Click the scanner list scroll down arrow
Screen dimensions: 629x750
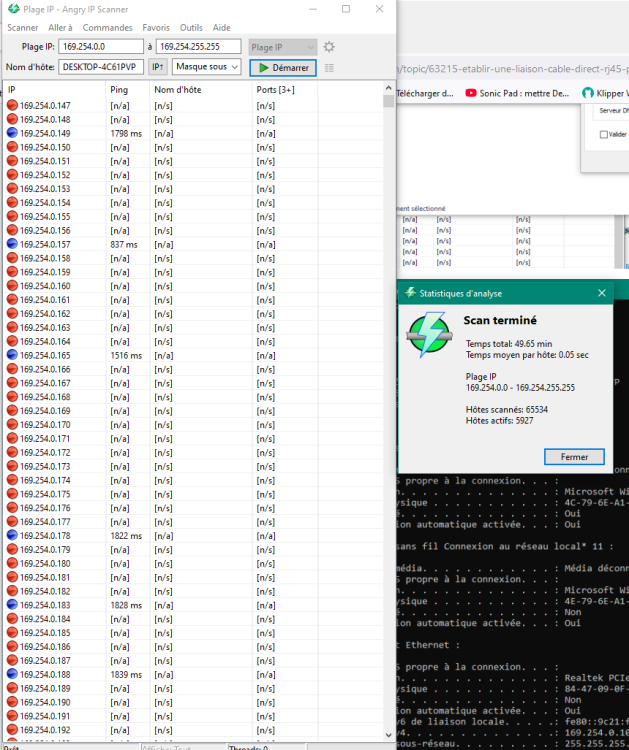pos(388,735)
